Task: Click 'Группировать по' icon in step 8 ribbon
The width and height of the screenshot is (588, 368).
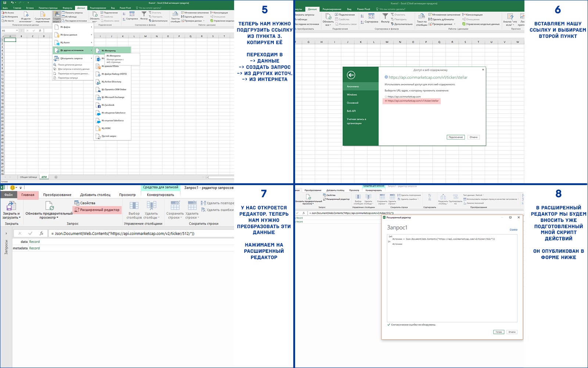Action: (x=455, y=199)
